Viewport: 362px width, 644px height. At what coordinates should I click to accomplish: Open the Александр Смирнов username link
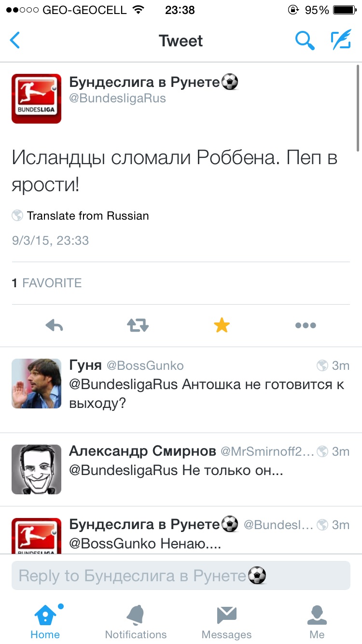click(x=142, y=451)
